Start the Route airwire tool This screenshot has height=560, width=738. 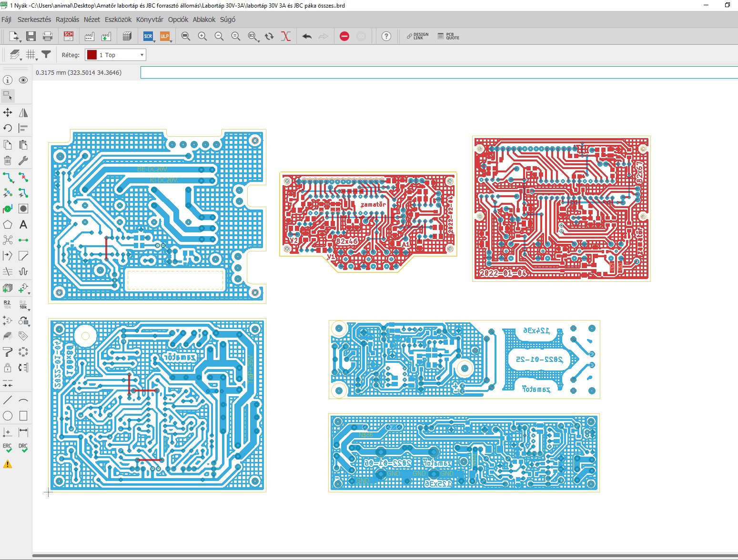point(8,177)
